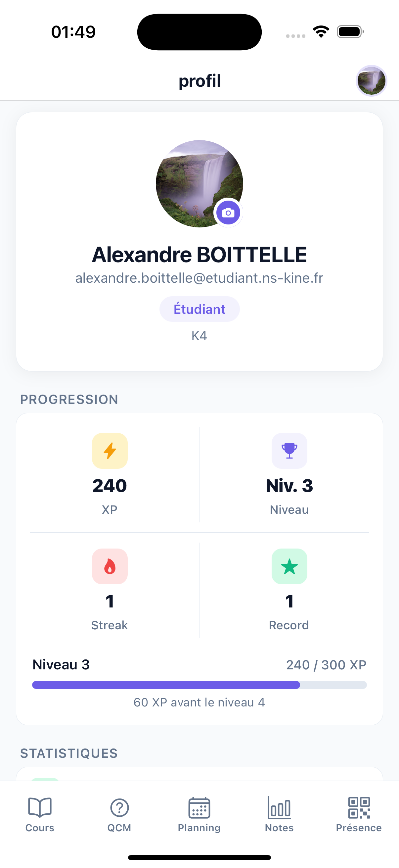Tap the K4 class label
This screenshot has height=868, width=399.
click(199, 336)
